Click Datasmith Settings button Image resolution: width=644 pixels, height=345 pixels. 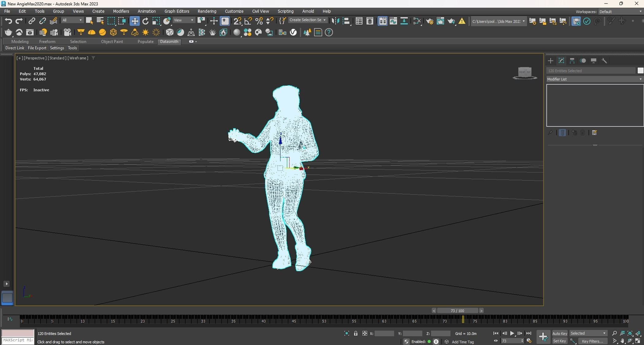[x=57, y=48]
